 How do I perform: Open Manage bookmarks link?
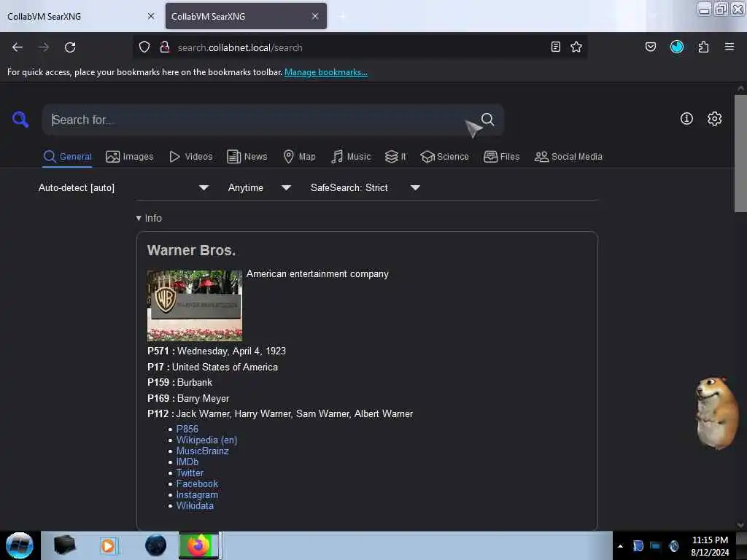click(x=326, y=72)
